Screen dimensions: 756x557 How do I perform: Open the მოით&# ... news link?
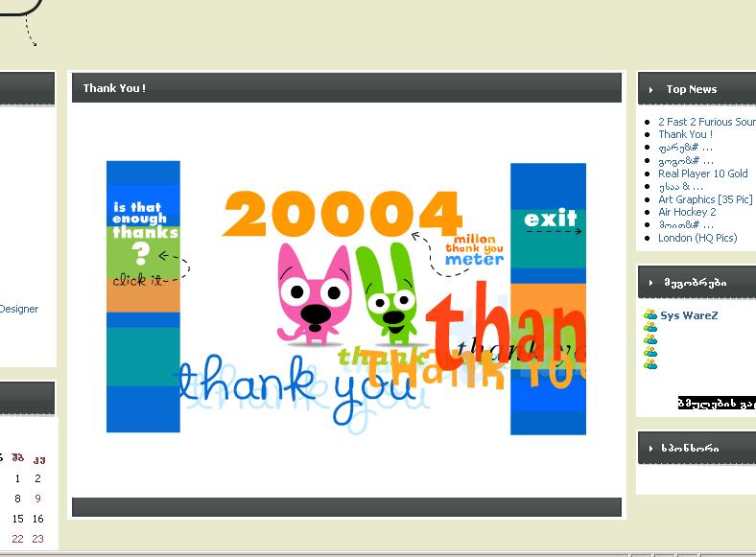[x=686, y=224]
